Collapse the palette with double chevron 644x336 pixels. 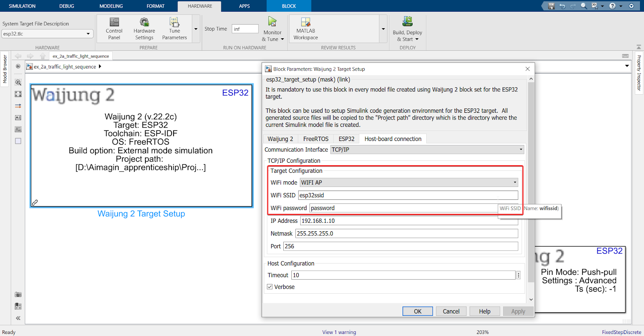click(x=18, y=318)
